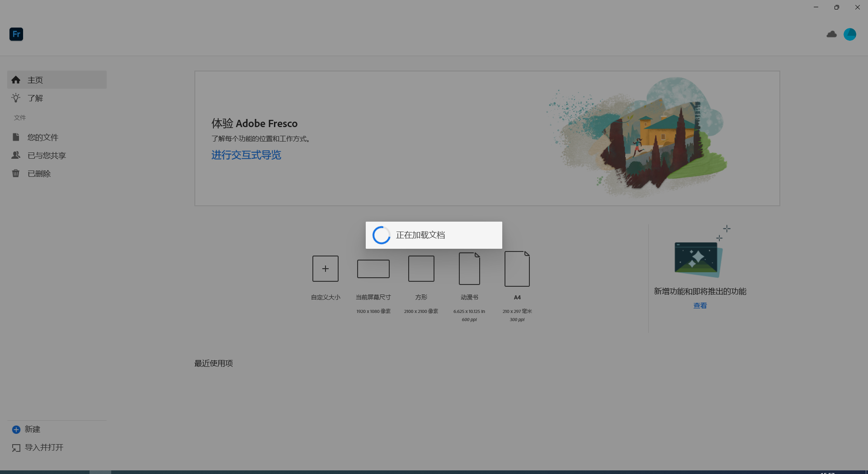Click 查看 to see upcoming features
The height and width of the screenshot is (474, 868).
[700, 305]
